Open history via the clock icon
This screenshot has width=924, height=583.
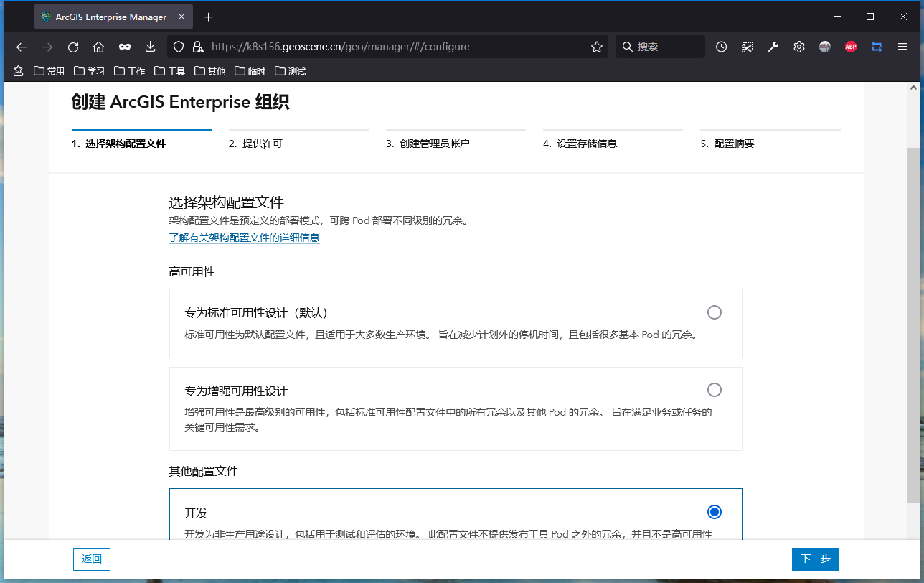point(722,47)
